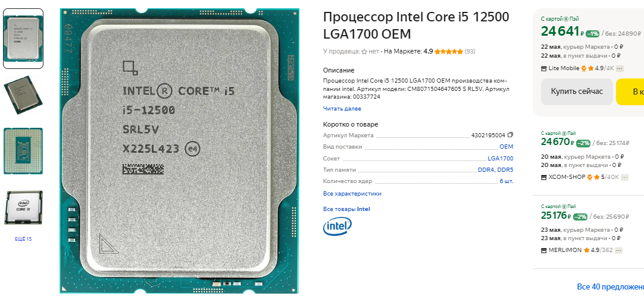
Task: Select the Intel Core i5 box thumbnail
Action: click(23, 207)
